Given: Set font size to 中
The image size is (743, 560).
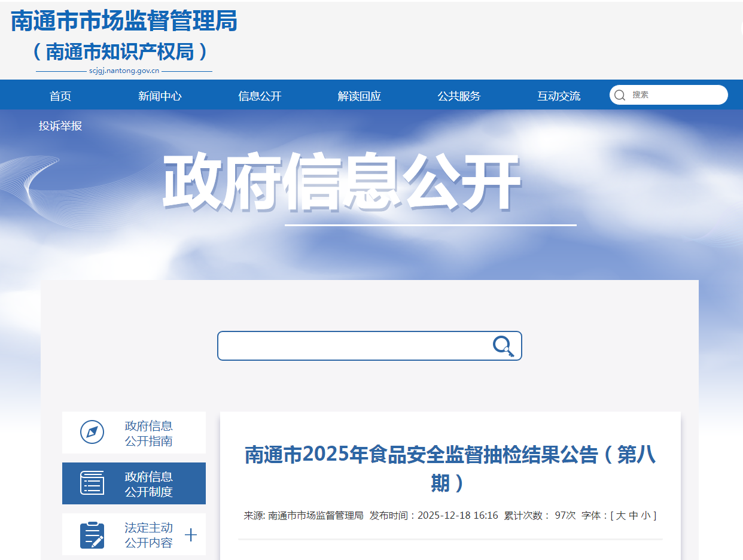Looking at the screenshot, I should point(634,515).
